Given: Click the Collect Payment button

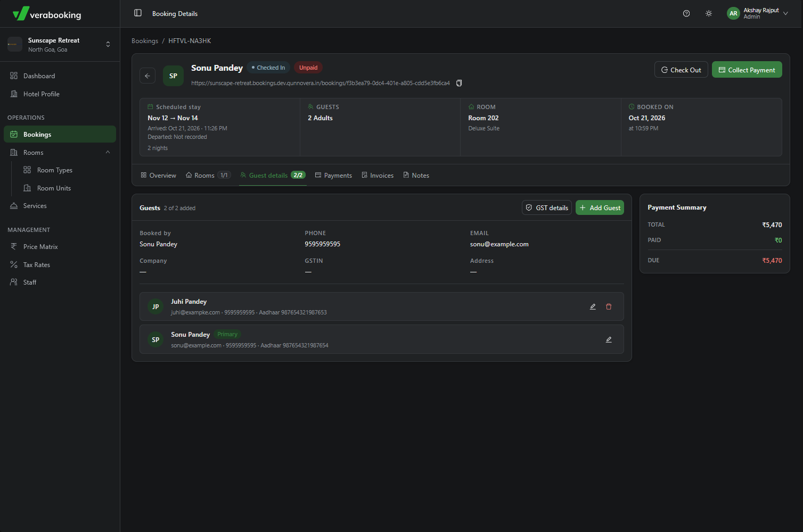Looking at the screenshot, I should (x=747, y=70).
